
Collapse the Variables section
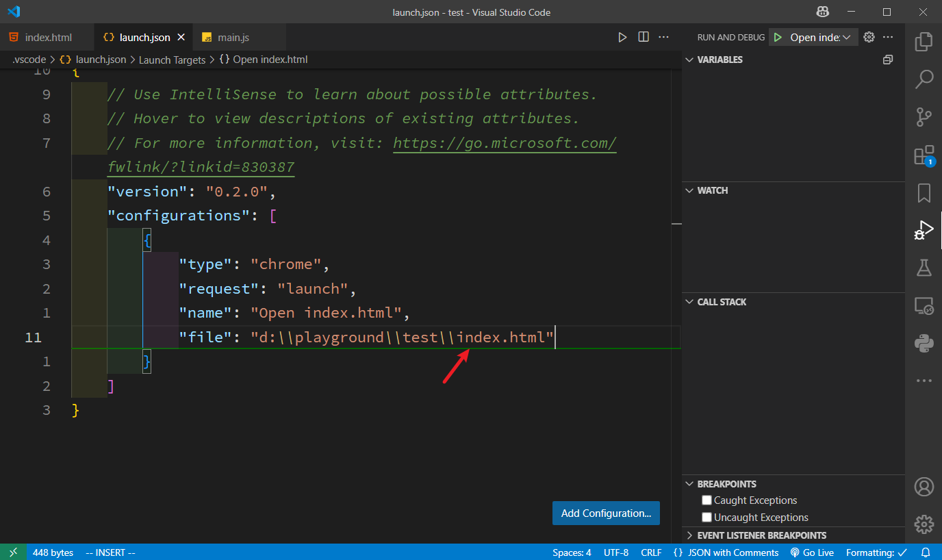click(689, 60)
